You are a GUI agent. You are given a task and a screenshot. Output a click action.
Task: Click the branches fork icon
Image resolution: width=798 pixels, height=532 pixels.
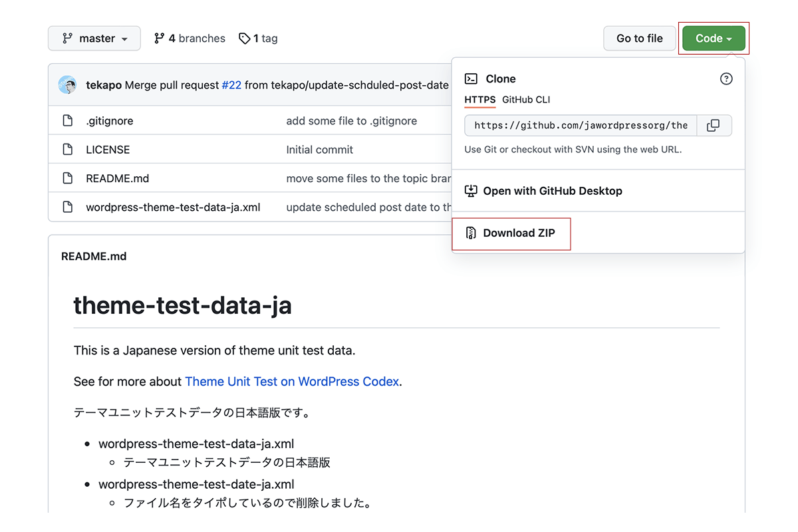coord(159,39)
